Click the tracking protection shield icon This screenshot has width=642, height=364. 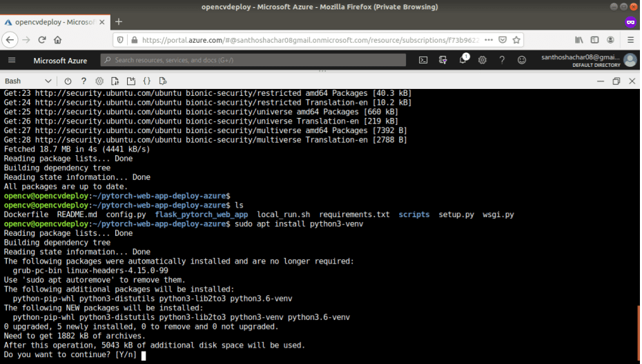pos(120,40)
